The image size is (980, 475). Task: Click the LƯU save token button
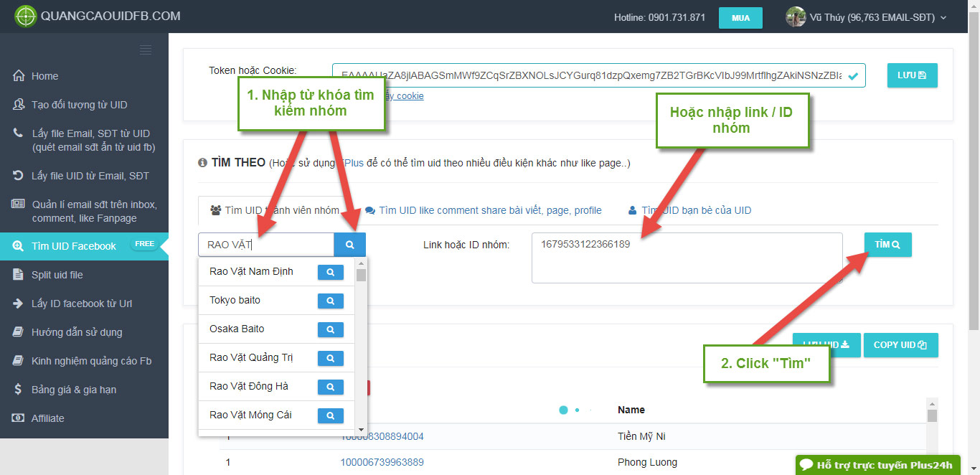point(912,75)
